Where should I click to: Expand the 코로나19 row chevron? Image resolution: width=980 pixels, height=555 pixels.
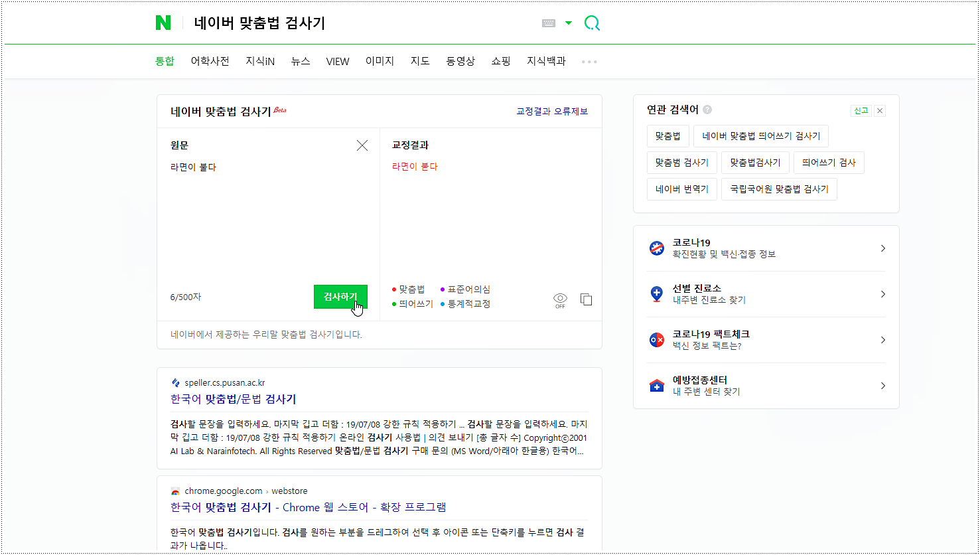(x=882, y=248)
